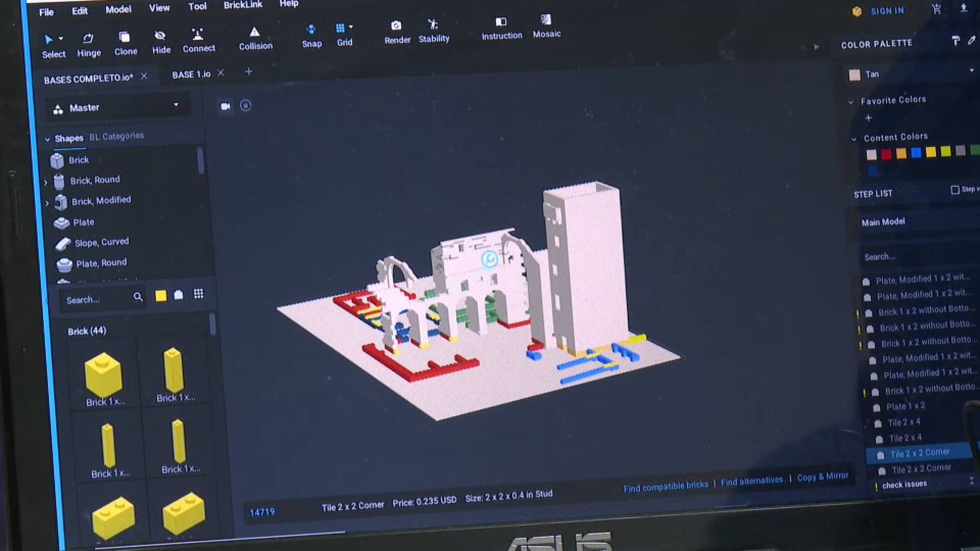980x551 pixels.
Task: Click the parts Search field
Action: (x=97, y=299)
